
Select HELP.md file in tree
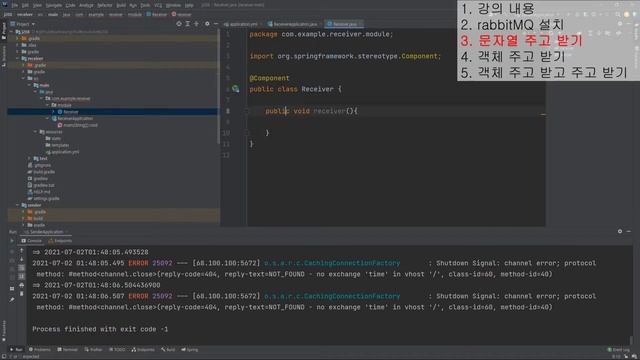(39, 192)
